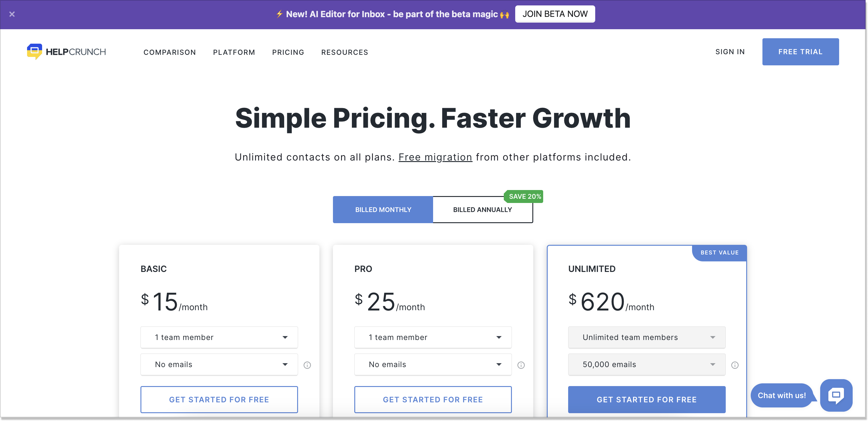The width and height of the screenshot is (868, 421).
Task: Expand Pro plan No emails dropdown
Action: tap(433, 364)
